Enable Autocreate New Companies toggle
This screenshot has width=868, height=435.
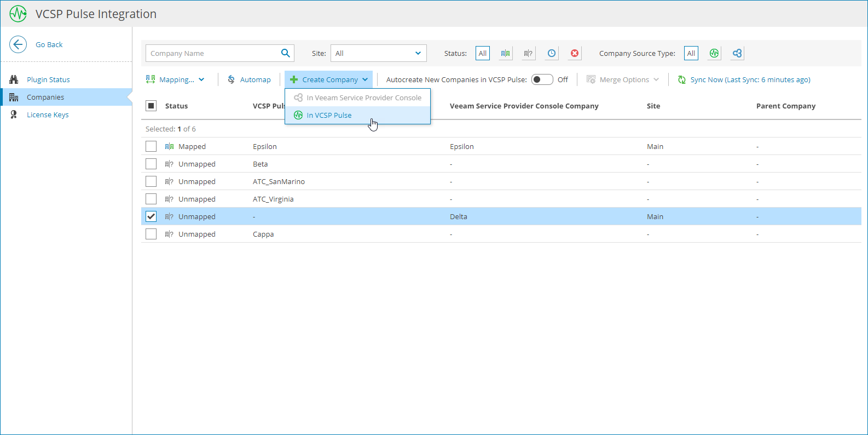point(542,79)
